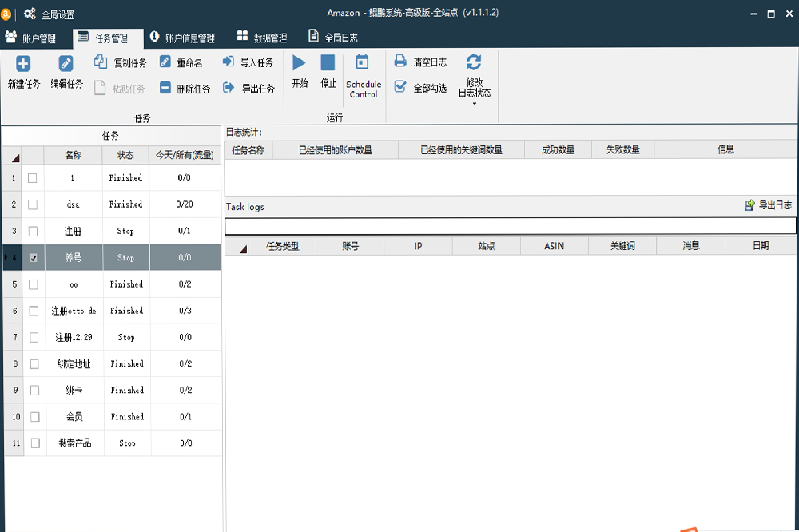Image resolution: width=799 pixels, height=532 pixels.
Task: Tick the checkbox for 绑卡
Action: click(x=34, y=391)
